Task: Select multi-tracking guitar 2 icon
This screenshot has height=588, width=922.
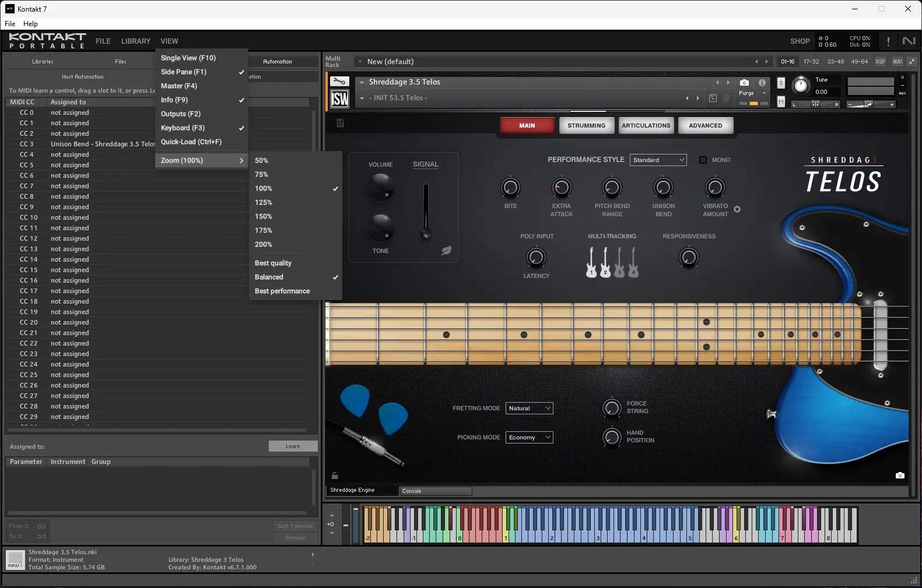Action: (605, 262)
